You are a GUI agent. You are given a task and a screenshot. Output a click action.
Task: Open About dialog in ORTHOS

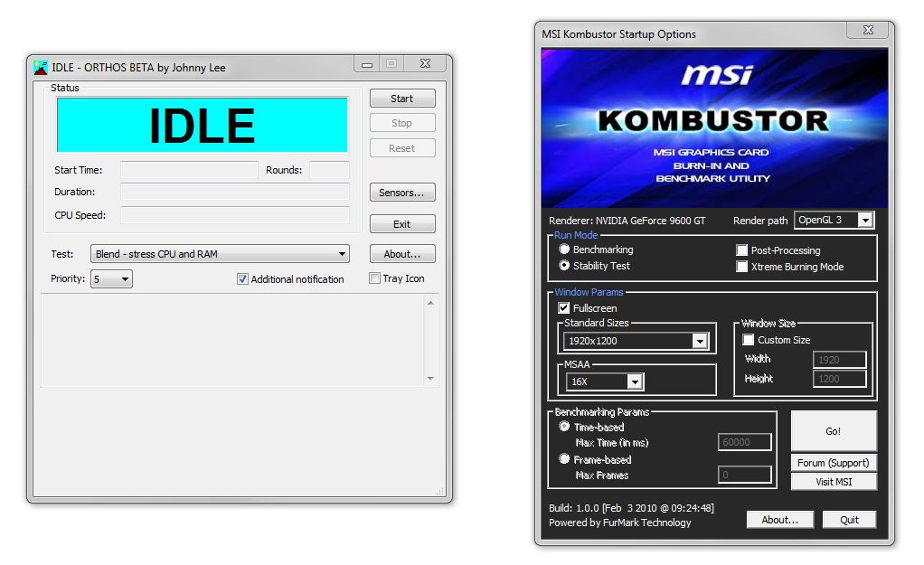(x=402, y=254)
